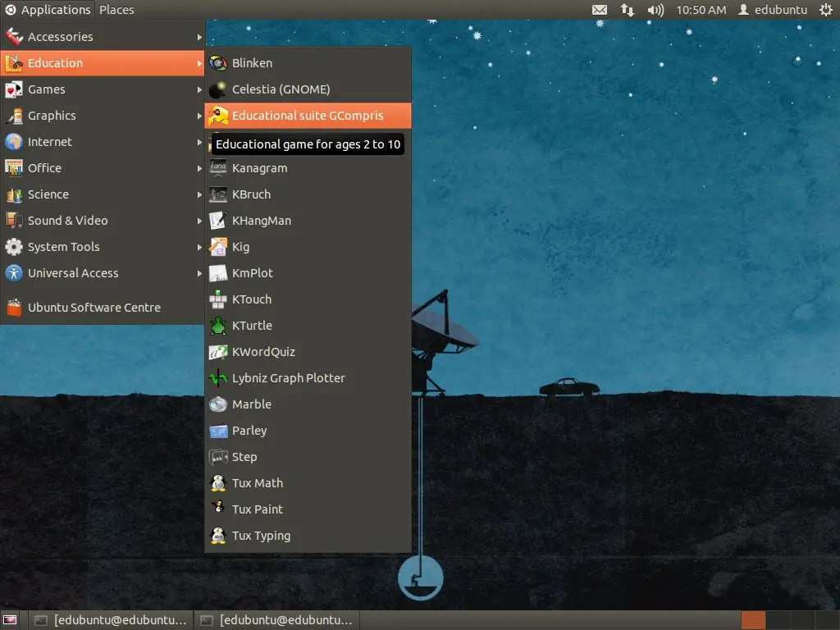Launch Educational suite GCompris entry
Viewport: 840px width, 630px height.
coord(308,116)
